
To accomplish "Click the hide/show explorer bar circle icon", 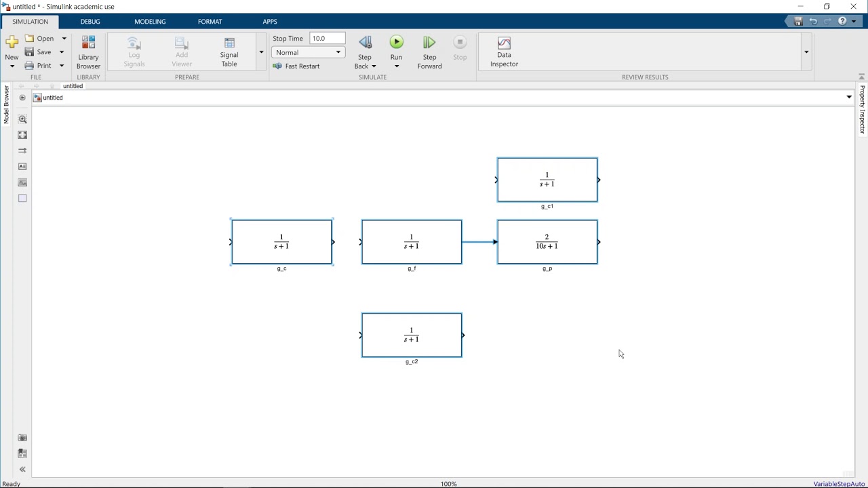I will click(x=22, y=98).
